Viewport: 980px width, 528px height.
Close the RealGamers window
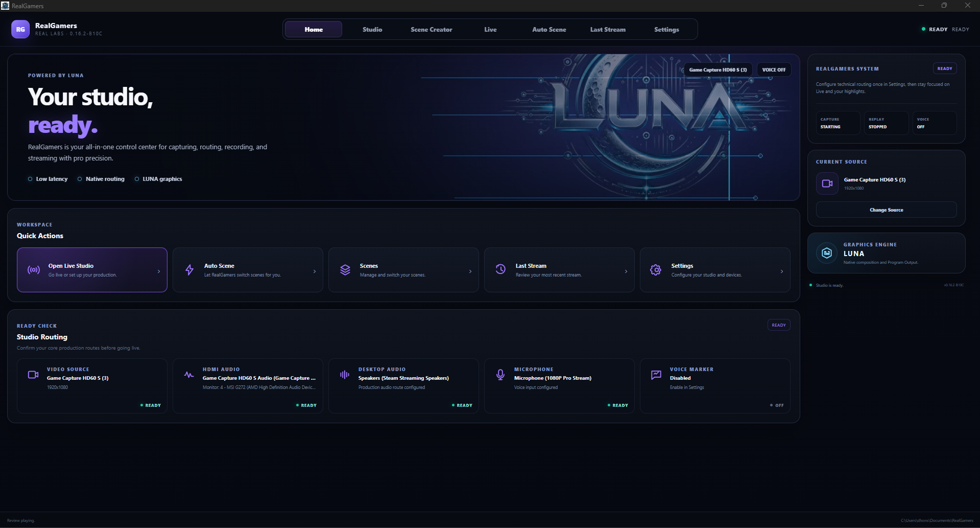968,6
